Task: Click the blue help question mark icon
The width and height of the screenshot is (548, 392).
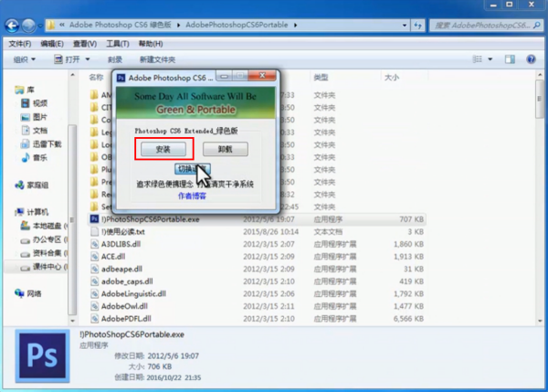Action: [x=531, y=59]
